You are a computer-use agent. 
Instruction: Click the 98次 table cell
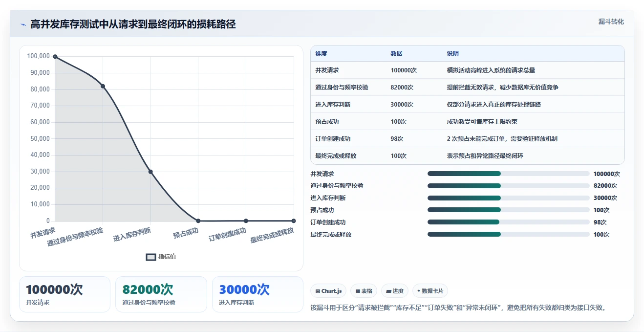pyautogui.click(x=397, y=139)
